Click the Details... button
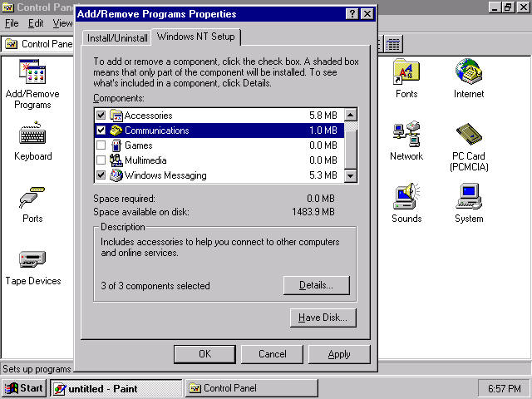 [x=316, y=285]
